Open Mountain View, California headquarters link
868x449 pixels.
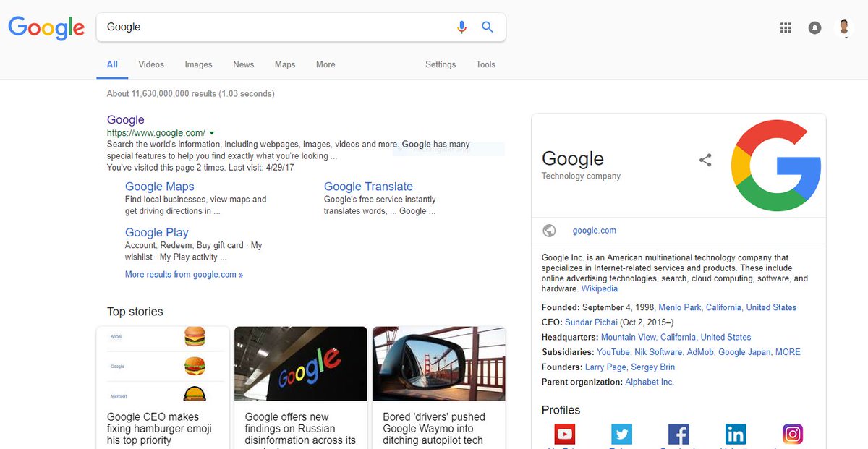(x=676, y=338)
